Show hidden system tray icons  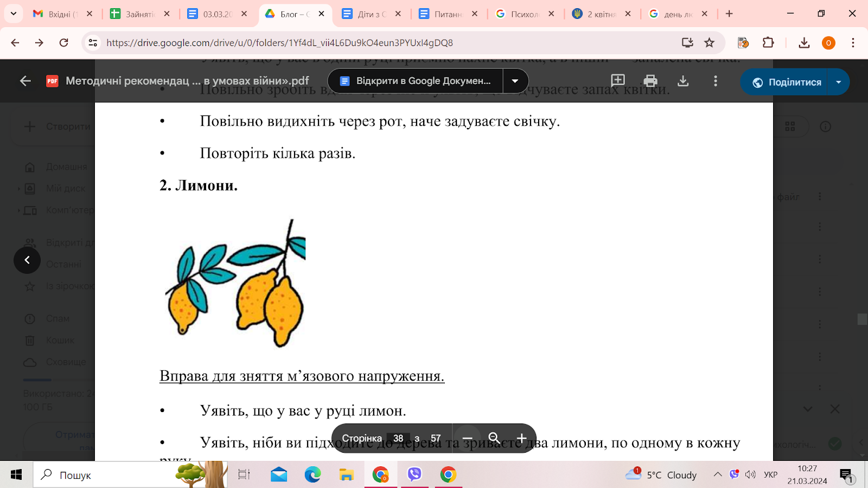tap(718, 474)
